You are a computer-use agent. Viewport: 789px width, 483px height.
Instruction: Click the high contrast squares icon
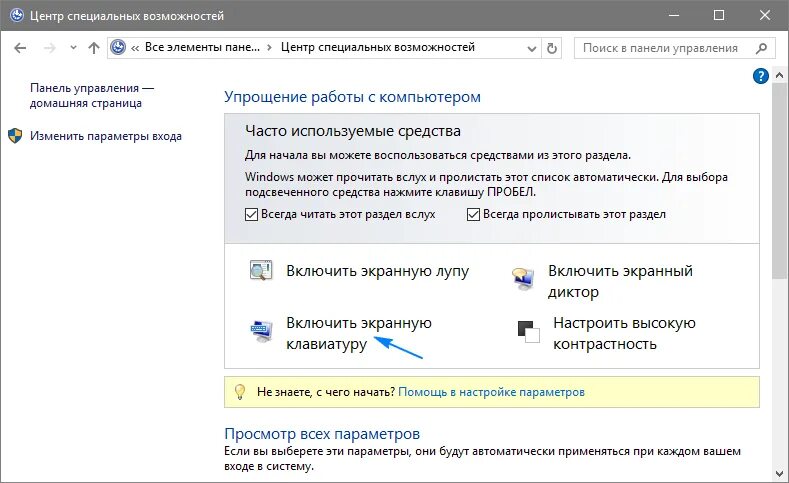point(528,332)
